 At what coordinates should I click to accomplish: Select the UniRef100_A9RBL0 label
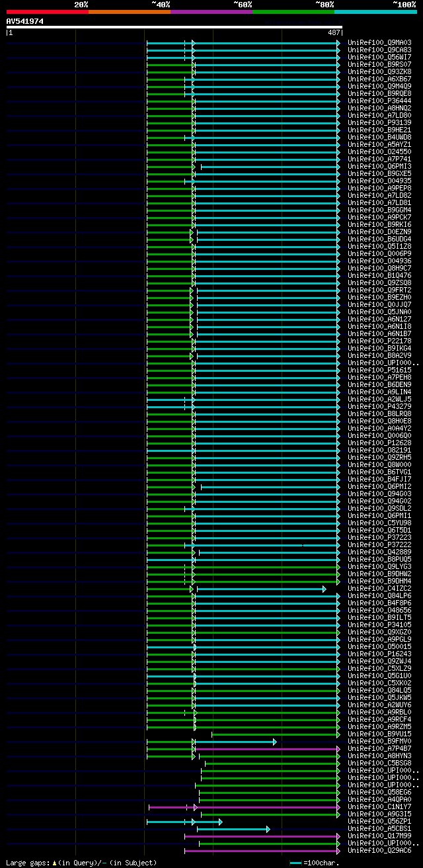[x=379, y=712]
